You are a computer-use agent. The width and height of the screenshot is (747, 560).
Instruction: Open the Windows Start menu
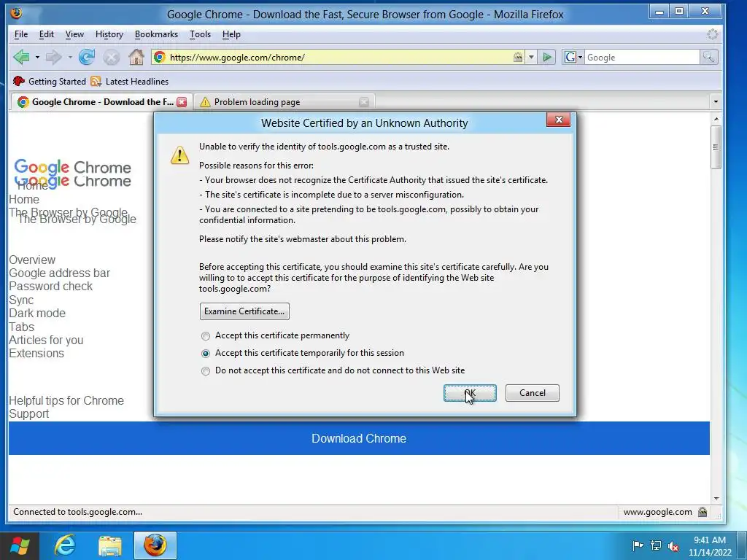20,545
